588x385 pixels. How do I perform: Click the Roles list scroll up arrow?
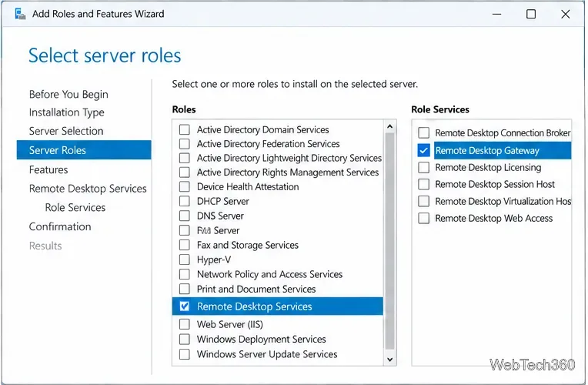click(389, 126)
